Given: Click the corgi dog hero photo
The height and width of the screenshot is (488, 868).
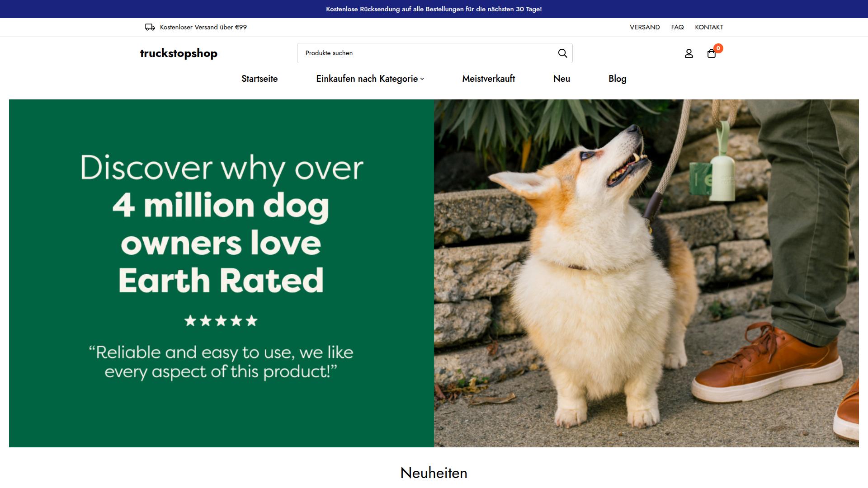Looking at the screenshot, I should tap(646, 273).
